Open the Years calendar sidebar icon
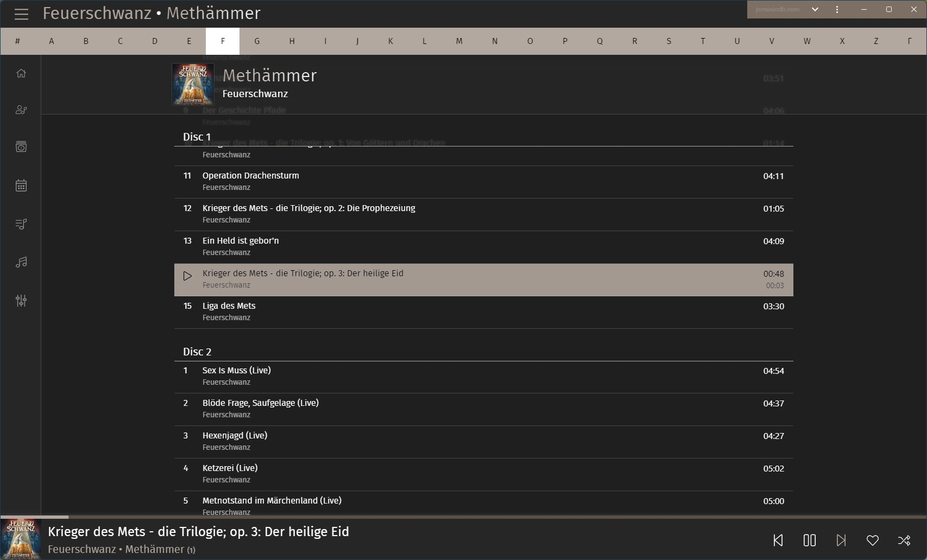 coord(21,186)
